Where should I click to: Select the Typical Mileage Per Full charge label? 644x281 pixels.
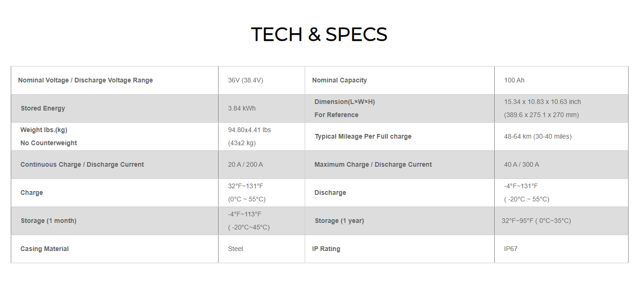[x=363, y=136]
